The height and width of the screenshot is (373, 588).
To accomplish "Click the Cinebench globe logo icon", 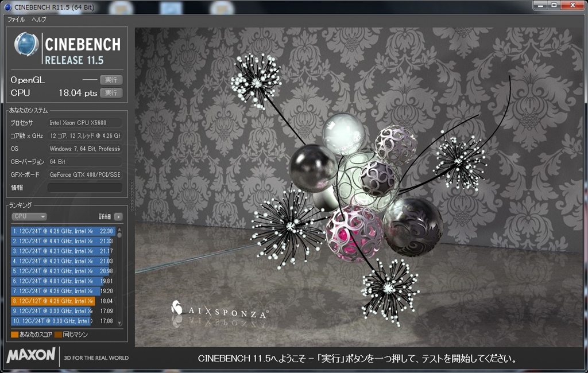I will (x=26, y=45).
